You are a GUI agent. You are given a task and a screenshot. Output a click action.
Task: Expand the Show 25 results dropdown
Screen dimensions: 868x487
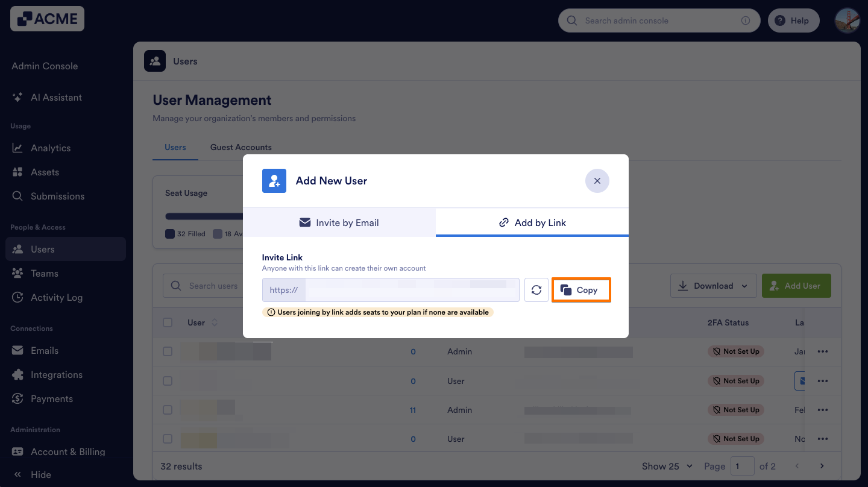(x=667, y=466)
